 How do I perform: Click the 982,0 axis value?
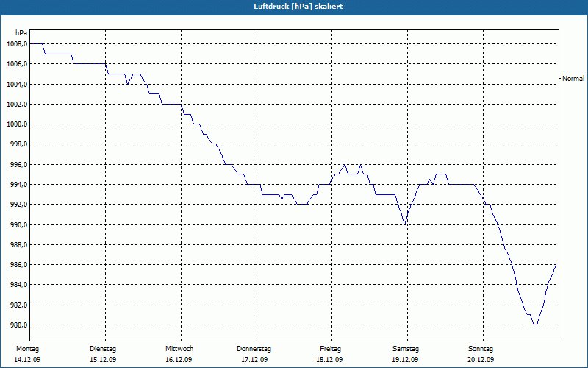click(18, 305)
